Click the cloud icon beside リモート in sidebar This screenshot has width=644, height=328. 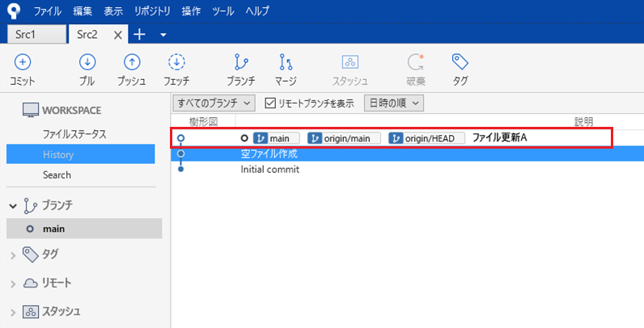click(x=31, y=284)
